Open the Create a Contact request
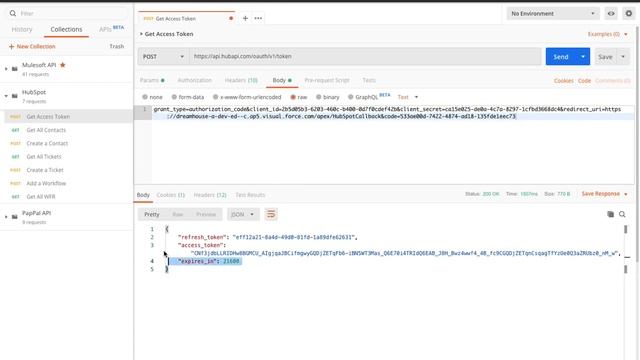The height and width of the screenshot is (360, 640). 47,143
